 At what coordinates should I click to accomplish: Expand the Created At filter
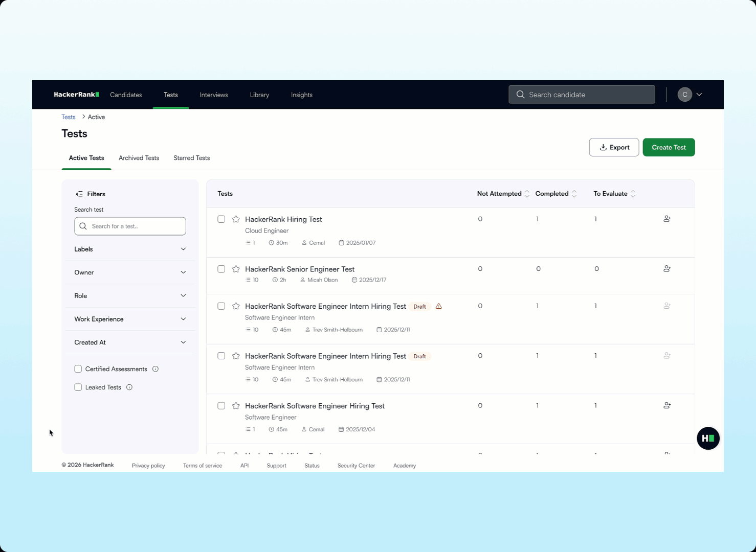pos(130,342)
